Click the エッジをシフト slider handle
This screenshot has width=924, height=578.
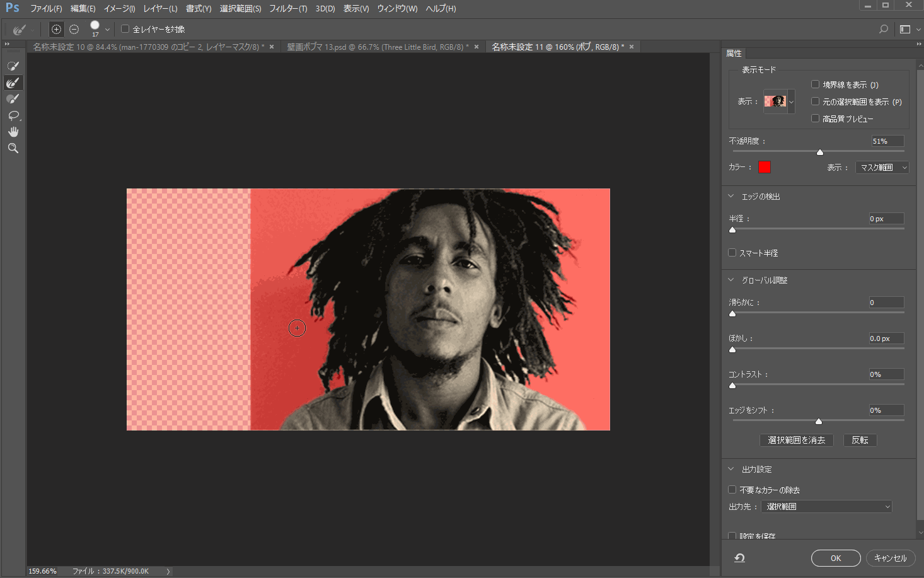(x=819, y=421)
